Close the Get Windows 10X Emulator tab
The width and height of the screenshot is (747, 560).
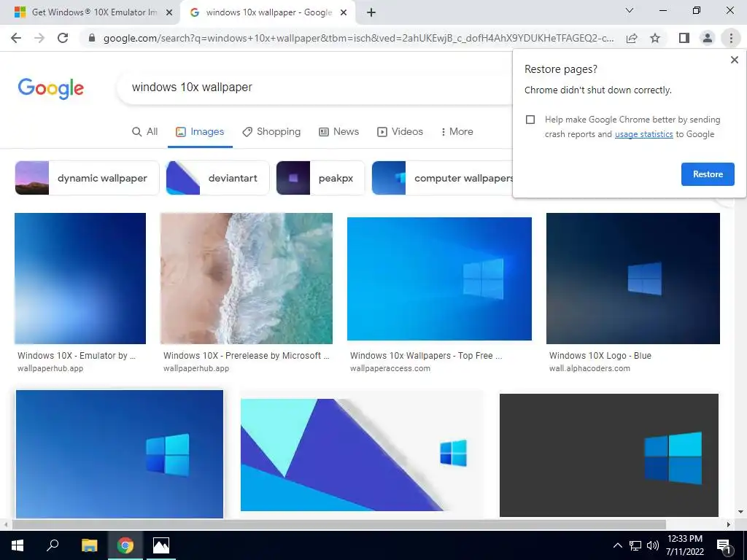coord(169,12)
